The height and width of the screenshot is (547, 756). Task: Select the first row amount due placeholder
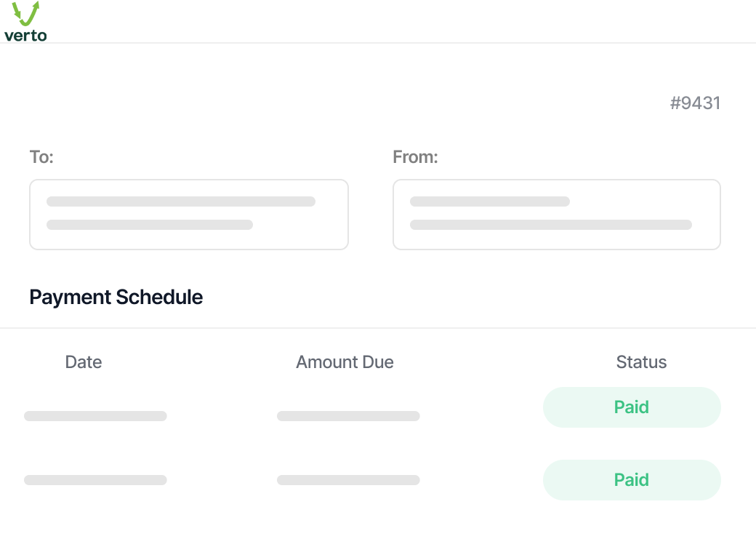tap(348, 416)
